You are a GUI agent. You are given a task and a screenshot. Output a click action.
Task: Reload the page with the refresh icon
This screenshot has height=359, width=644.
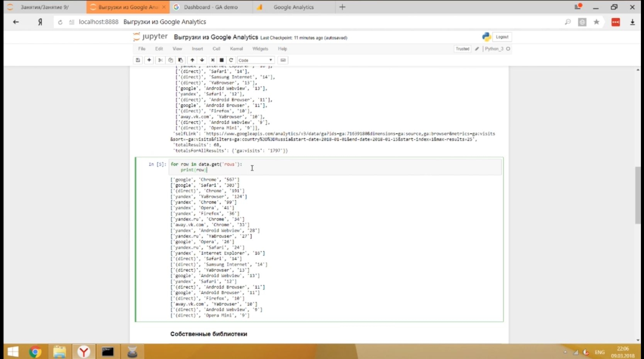click(60, 22)
